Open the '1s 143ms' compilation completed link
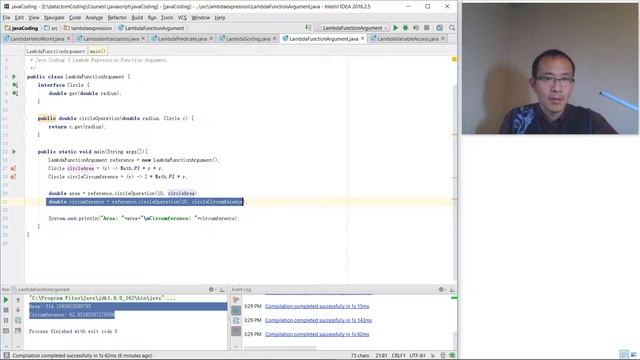Viewport: 640px width, 360px height. pyautogui.click(x=318, y=320)
